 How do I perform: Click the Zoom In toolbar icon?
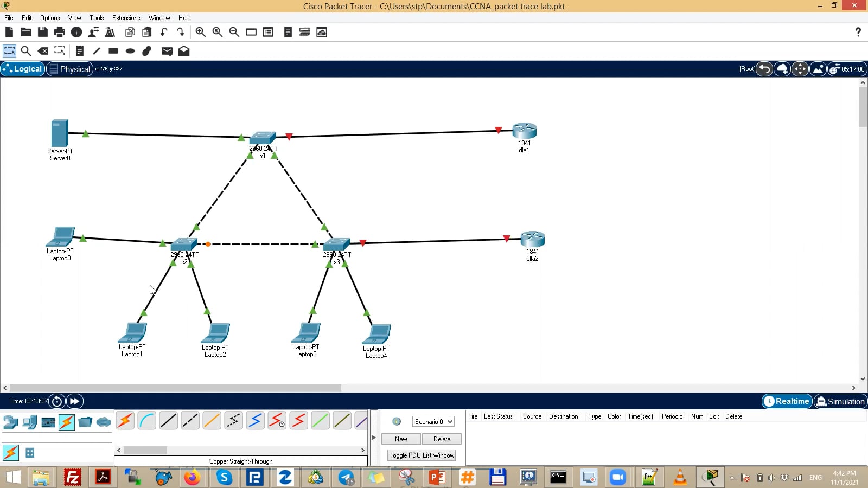tap(200, 32)
